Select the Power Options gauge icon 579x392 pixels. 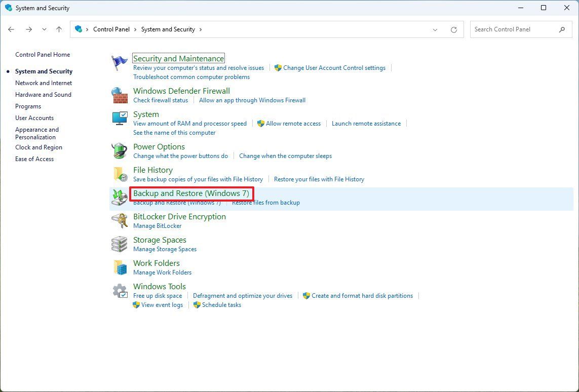click(x=119, y=150)
